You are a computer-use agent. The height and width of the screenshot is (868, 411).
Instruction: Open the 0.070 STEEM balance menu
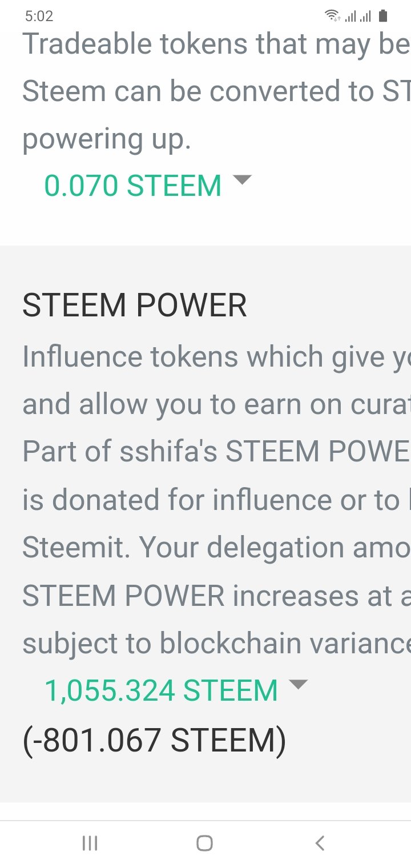click(133, 186)
